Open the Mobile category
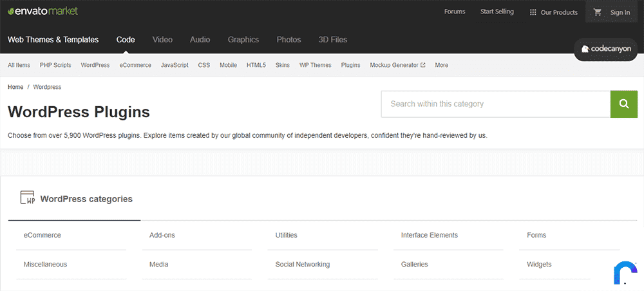644x291 pixels. [x=229, y=65]
